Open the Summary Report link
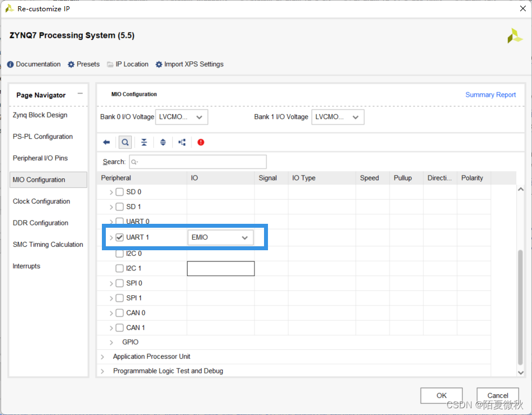Image resolution: width=532 pixels, height=415 pixels. point(490,95)
